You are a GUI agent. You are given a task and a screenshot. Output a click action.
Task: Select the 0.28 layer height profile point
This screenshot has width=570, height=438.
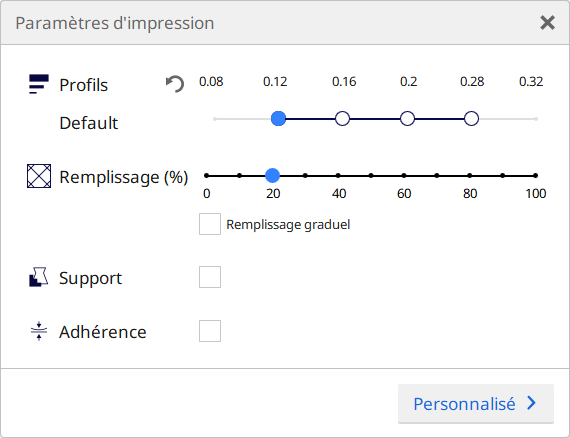[471, 118]
